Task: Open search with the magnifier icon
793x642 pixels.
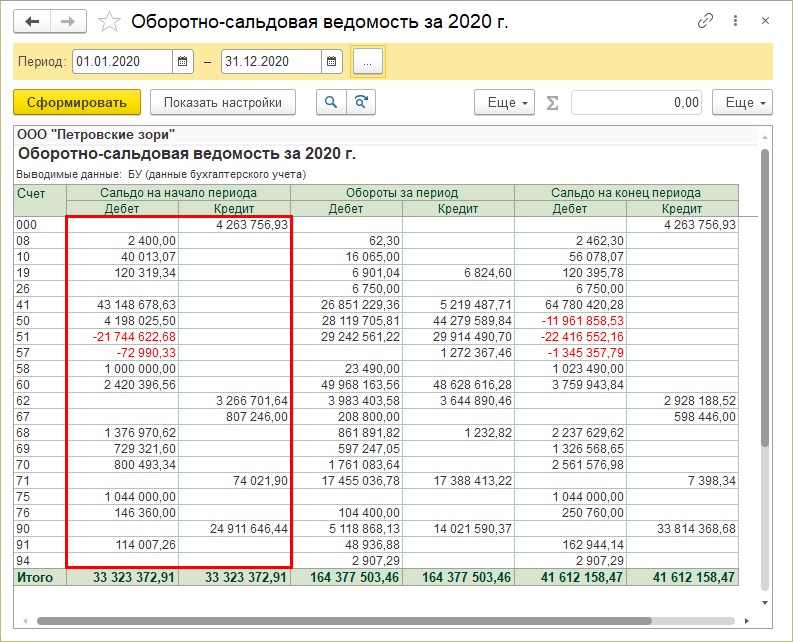Action: pos(331,103)
